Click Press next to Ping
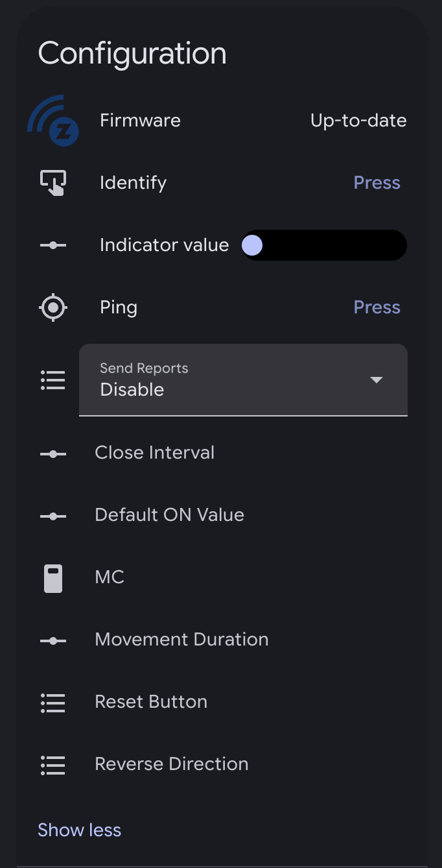The width and height of the screenshot is (442, 868). point(377,307)
